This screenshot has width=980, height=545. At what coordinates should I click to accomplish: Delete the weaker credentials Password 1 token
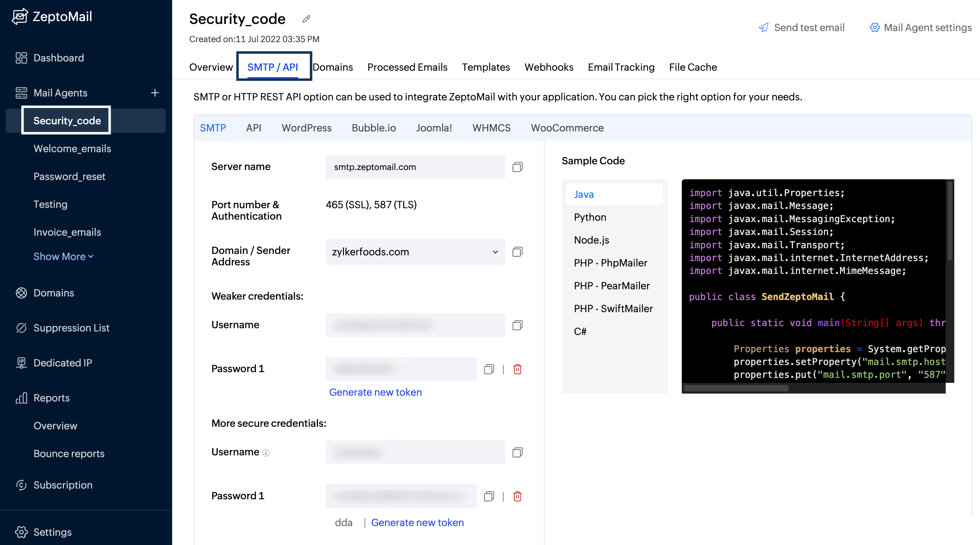point(518,369)
